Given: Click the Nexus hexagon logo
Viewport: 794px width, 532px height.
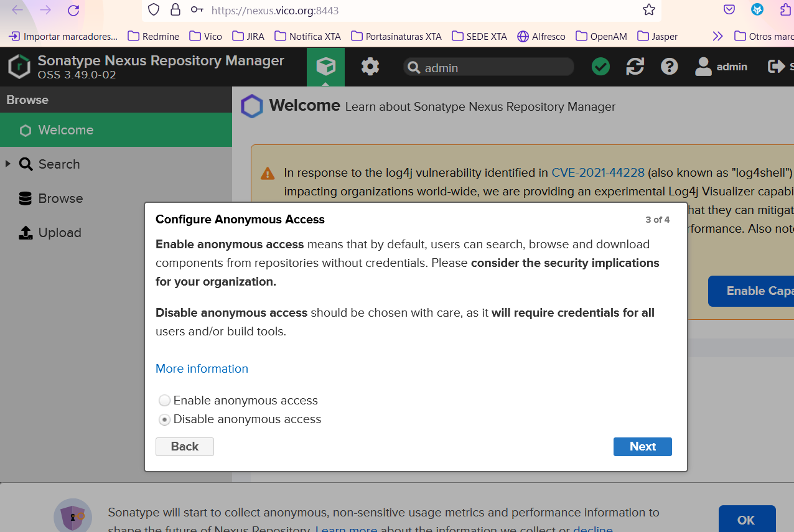Looking at the screenshot, I should 19,67.
